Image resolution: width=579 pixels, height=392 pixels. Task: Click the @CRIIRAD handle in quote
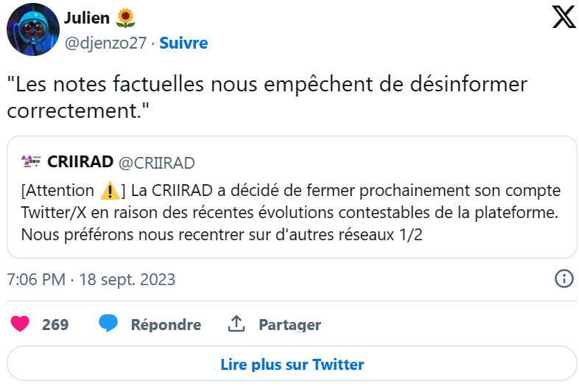pos(156,162)
